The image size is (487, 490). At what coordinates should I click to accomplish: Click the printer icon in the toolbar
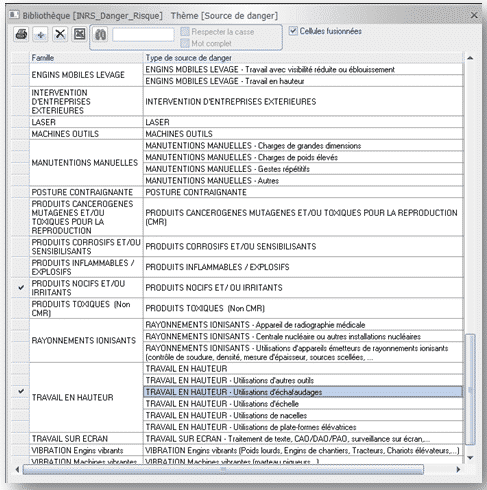pyautogui.click(x=21, y=34)
